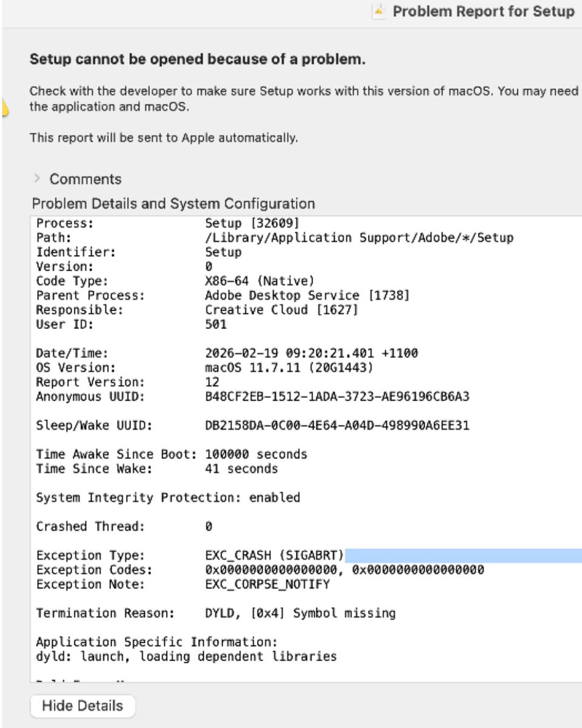Click the Hide Details button
582x728 pixels.
point(82,706)
